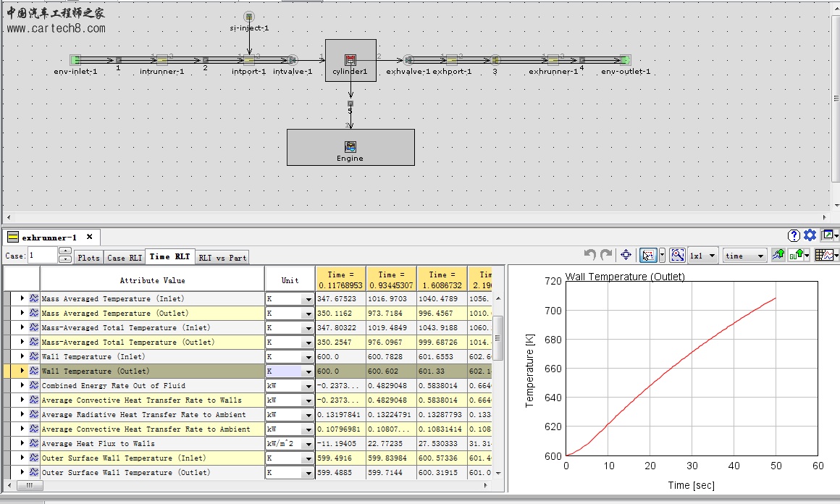Open the time x-axis dropdown

[744, 256]
